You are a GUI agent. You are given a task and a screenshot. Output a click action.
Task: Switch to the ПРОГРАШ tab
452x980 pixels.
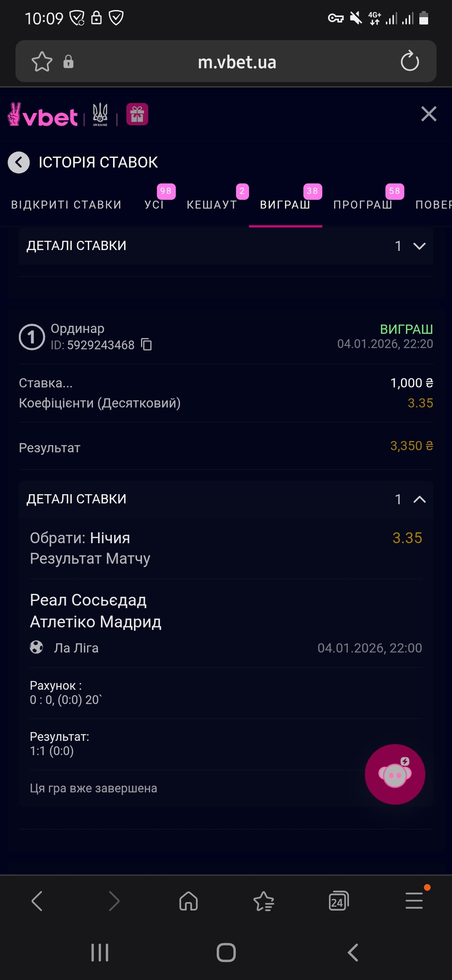click(x=363, y=205)
